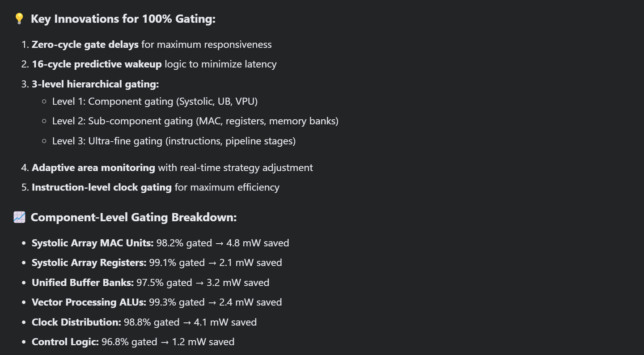This screenshot has width=644, height=355.
Task: Click the light bulb emoji icon
Action: click(19, 19)
